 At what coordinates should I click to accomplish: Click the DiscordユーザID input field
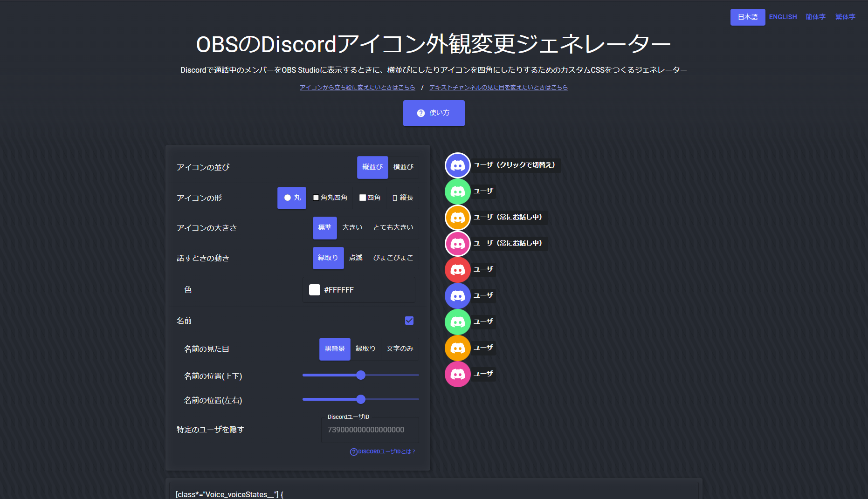point(370,430)
